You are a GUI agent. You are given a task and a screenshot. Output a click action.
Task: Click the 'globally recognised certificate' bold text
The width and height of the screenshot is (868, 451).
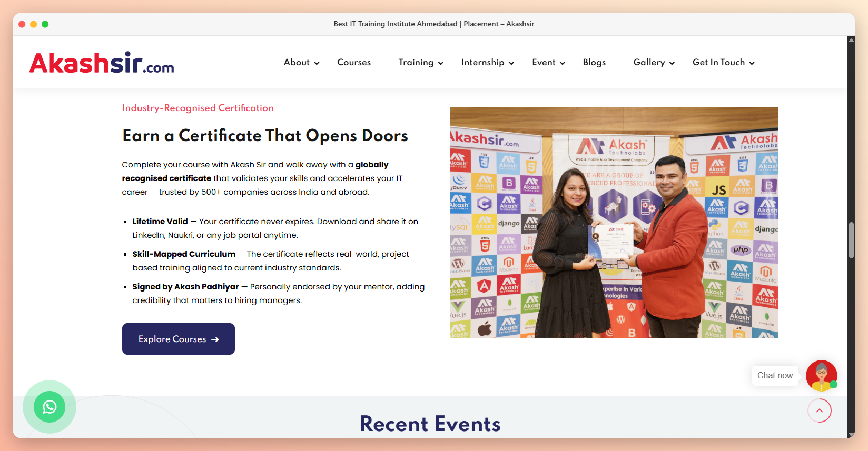(255, 172)
